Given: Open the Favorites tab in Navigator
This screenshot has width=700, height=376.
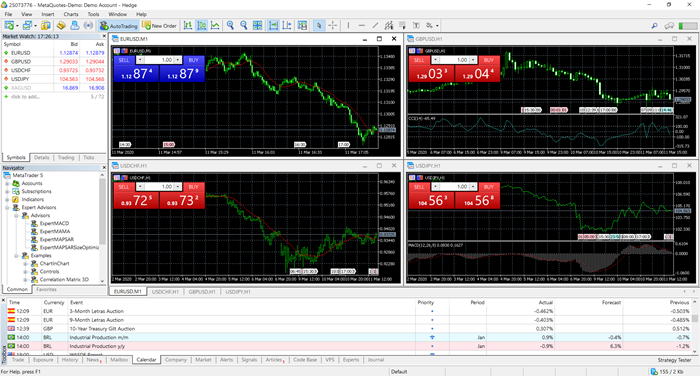Looking at the screenshot, I should coord(46,289).
